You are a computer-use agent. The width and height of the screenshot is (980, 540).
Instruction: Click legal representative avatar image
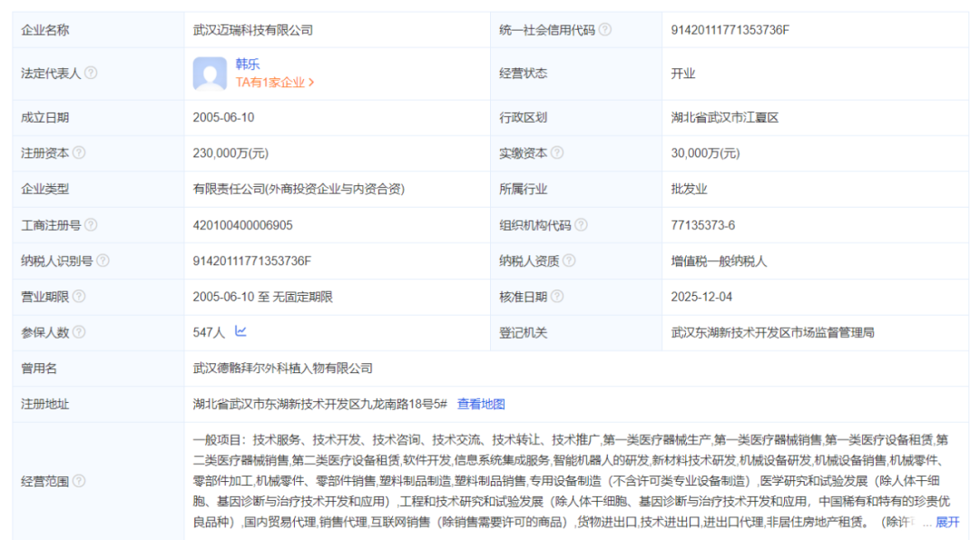[210, 74]
